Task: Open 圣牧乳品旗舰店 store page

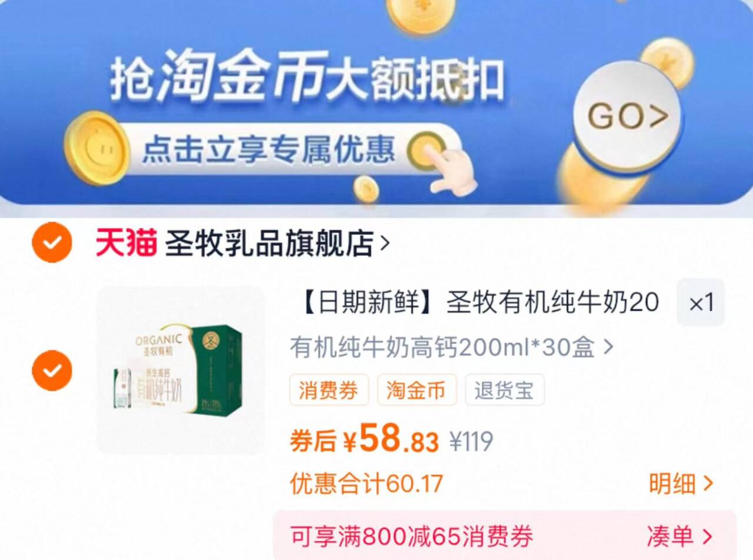Action: coord(268,244)
